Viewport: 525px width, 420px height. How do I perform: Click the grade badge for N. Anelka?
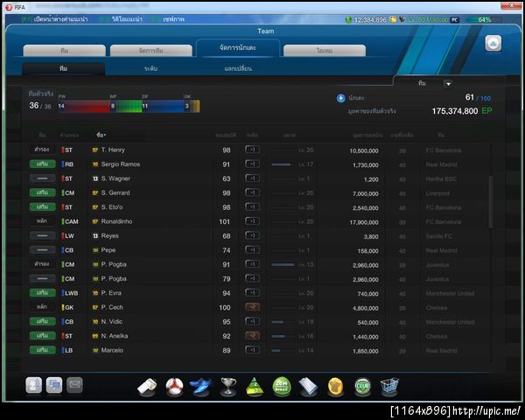pos(253,336)
